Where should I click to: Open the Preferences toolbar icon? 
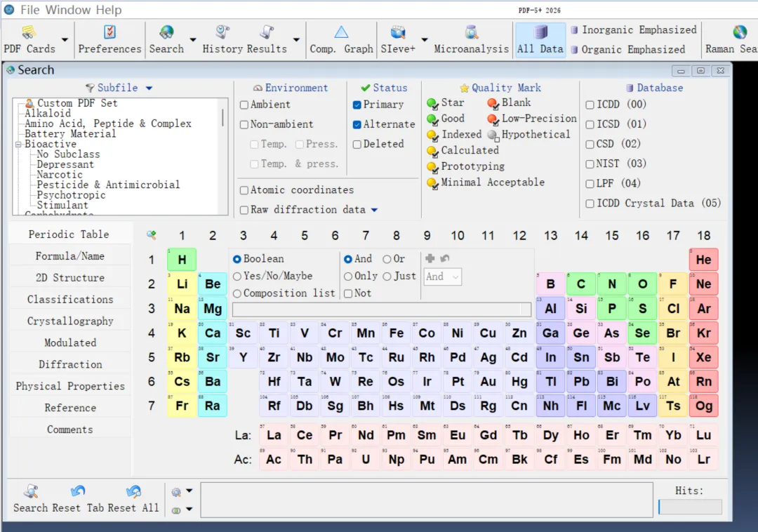109,32
